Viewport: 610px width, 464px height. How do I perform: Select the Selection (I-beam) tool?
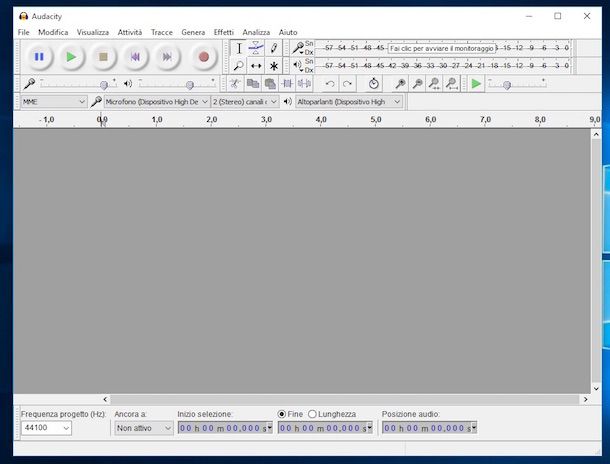click(x=239, y=48)
